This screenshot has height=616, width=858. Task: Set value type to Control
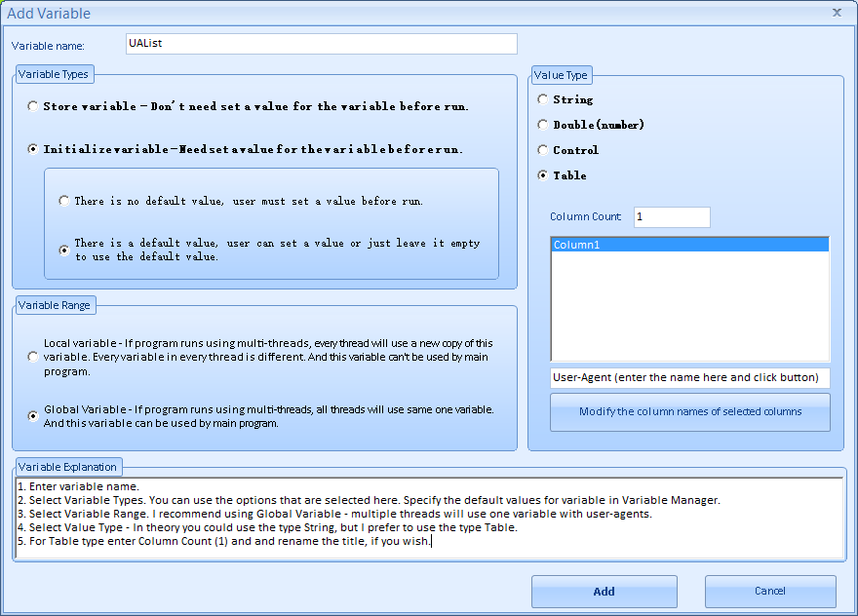tap(543, 150)
